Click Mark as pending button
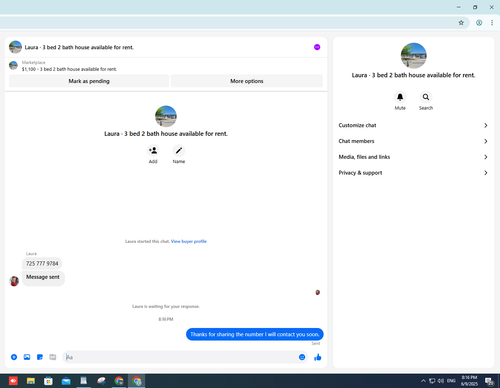 pyautogui.click(x=89, y=81)
